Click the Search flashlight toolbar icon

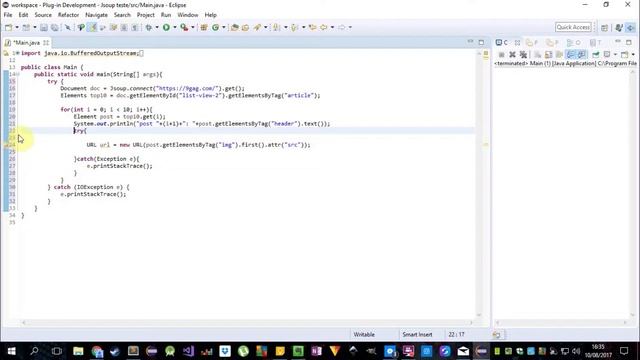click(258, 27)
